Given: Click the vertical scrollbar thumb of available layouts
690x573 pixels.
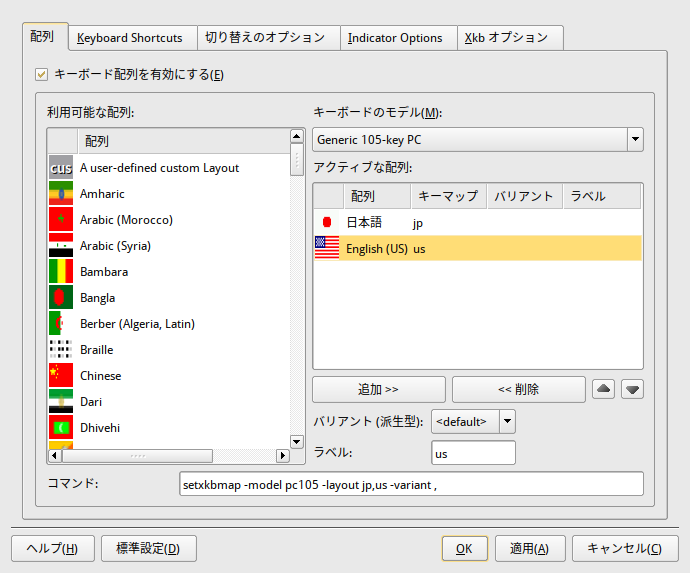Looking at the screenshot, I should pyautogui.click(x=297, y=159).
